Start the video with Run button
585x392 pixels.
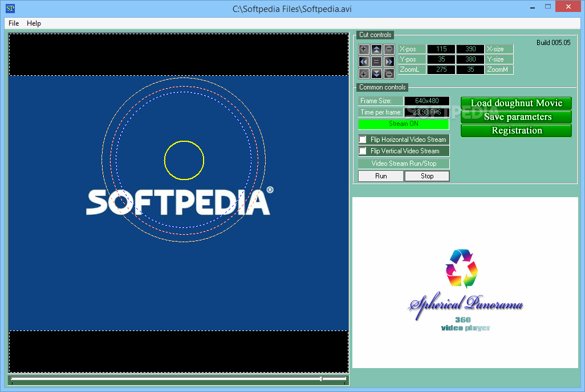(x=381, y=176)
